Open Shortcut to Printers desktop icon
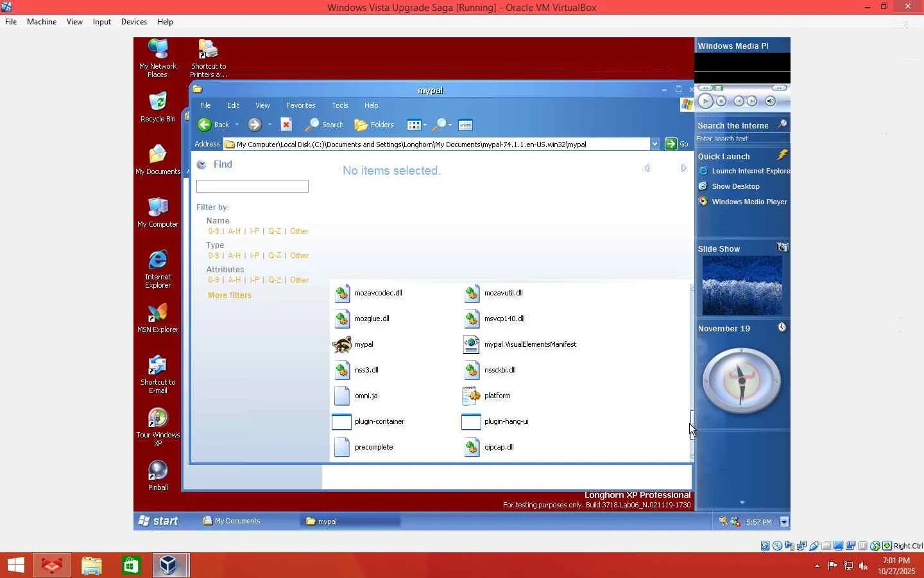 tap(209, 49)
